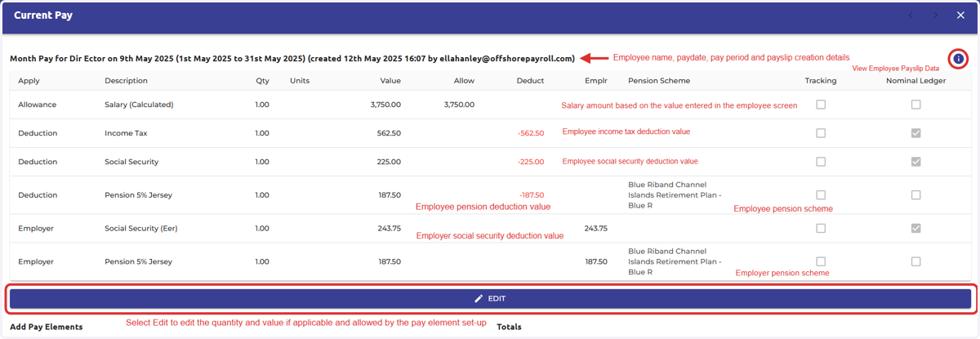Click the Description column header
980x339 pixels.
tap(126, 81)
